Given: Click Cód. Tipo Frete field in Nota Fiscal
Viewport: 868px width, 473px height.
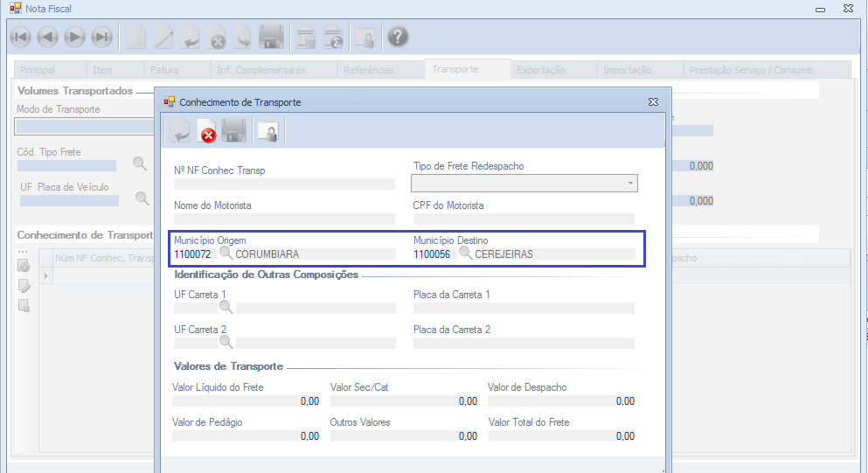Looking at the screenshot, I should point(67,165).
